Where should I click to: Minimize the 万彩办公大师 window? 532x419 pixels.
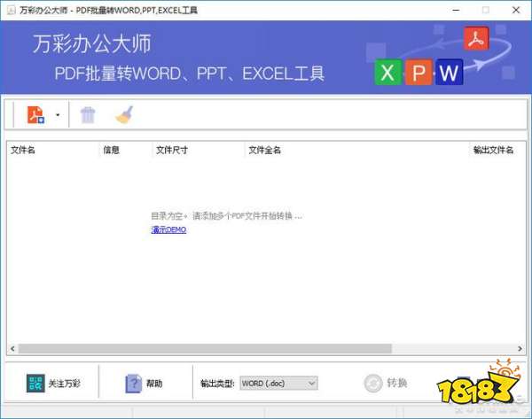[456, 10]
